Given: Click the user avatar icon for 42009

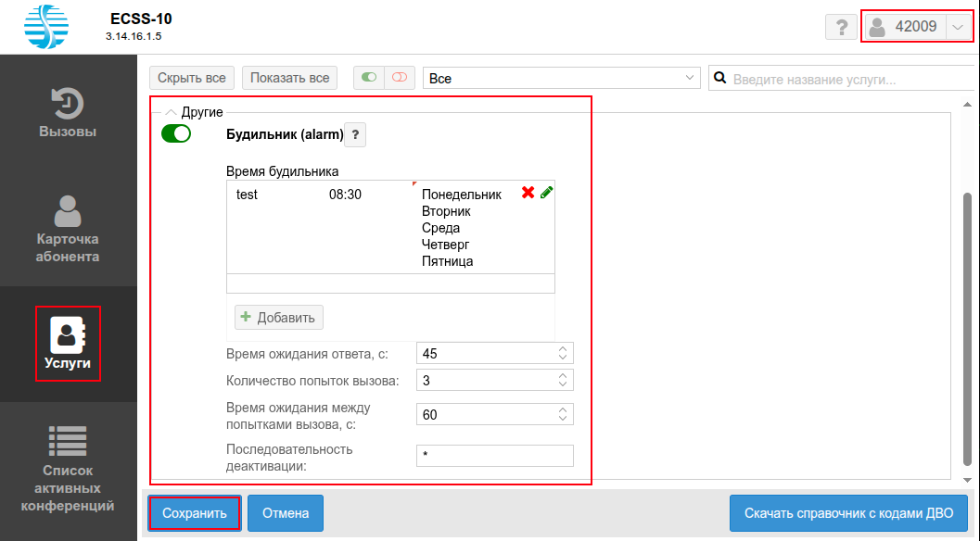Looking at the screenshot, I should click(877, 28).
